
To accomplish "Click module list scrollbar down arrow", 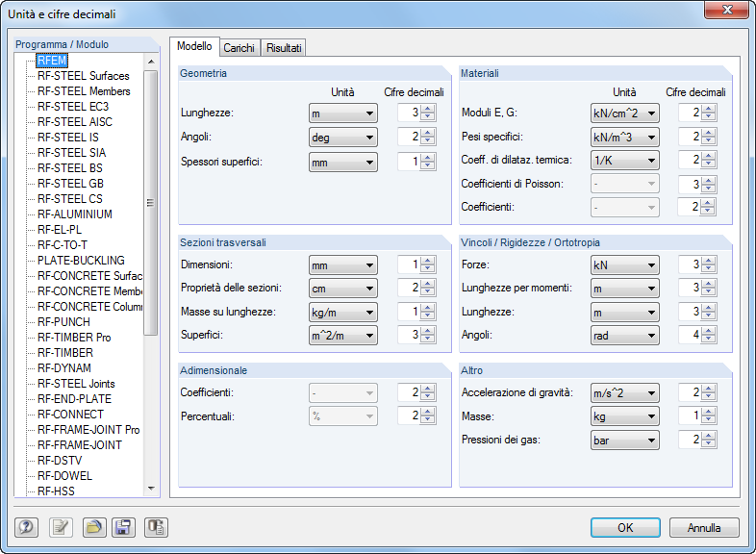I will tap(151, 489).
